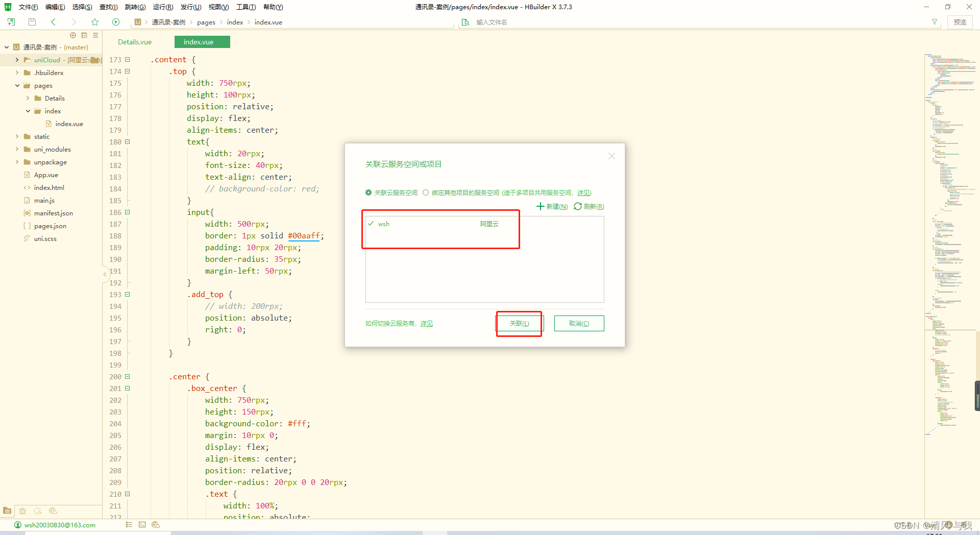This screenshot has width=980, height=535.
Task: Collapse the pages folder
Action: click(17, 85)
